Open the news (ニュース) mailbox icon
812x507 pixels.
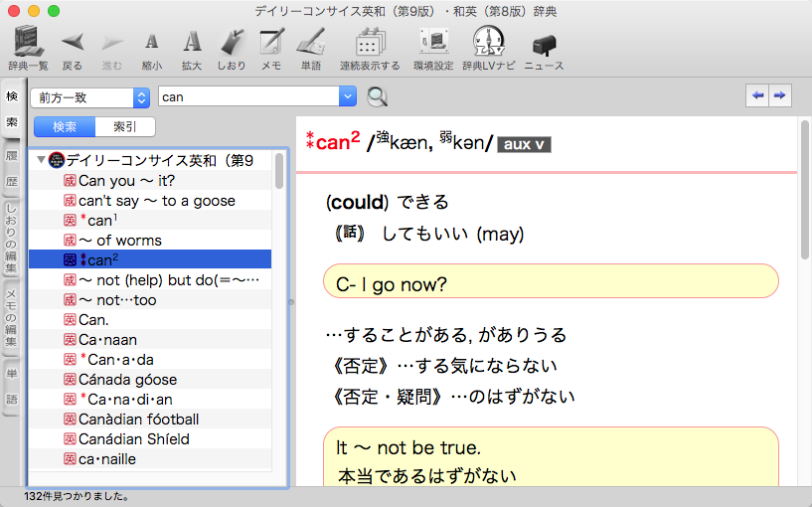pos(544,44)
